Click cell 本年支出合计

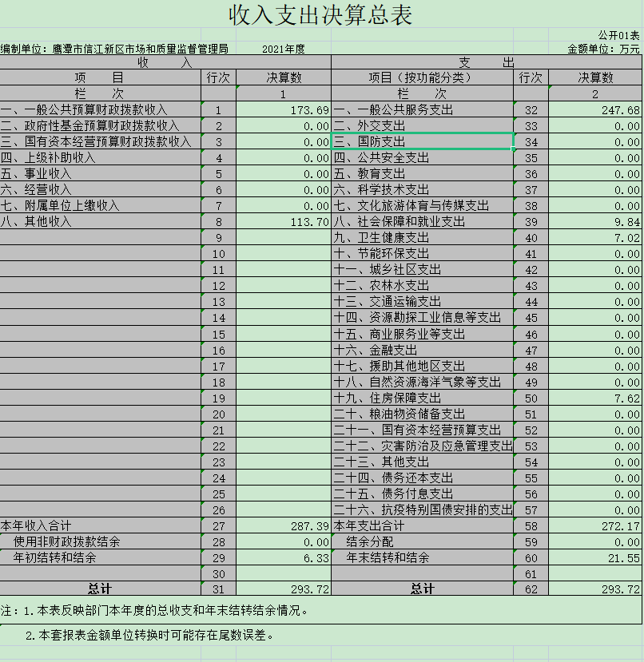pyautogui.click(x=422, y=526)
